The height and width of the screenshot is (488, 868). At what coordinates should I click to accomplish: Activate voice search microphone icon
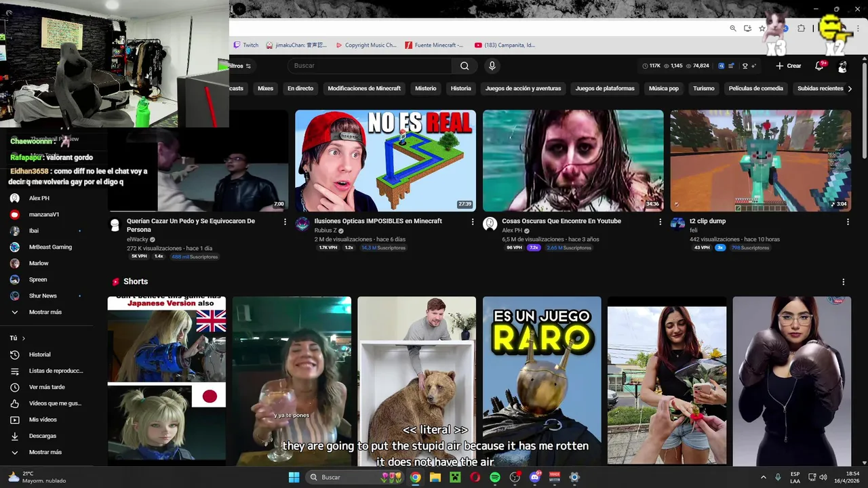point(492,66)
